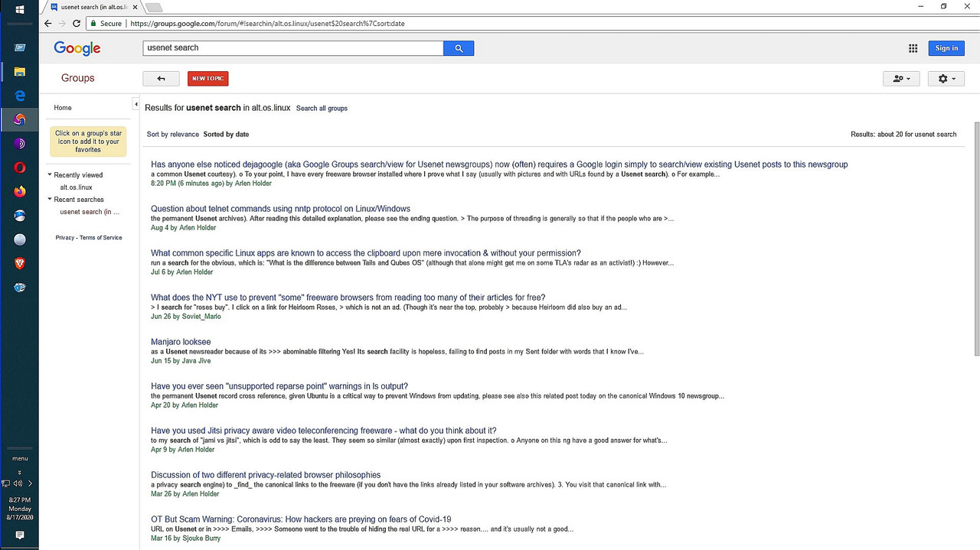Collapse the Recently viewed section
This screenshot has width=980, height=550.
point(50,175)
